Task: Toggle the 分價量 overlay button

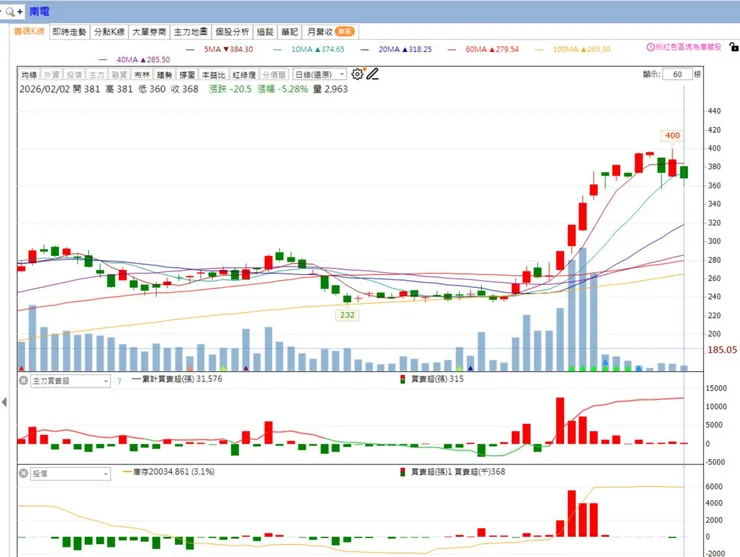Action: click(274, 75)
